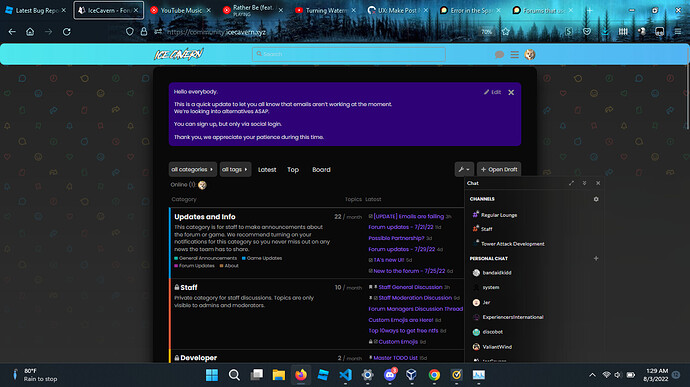Switch to the Board tab
The image size is (690, 387).
pos(321,170)
